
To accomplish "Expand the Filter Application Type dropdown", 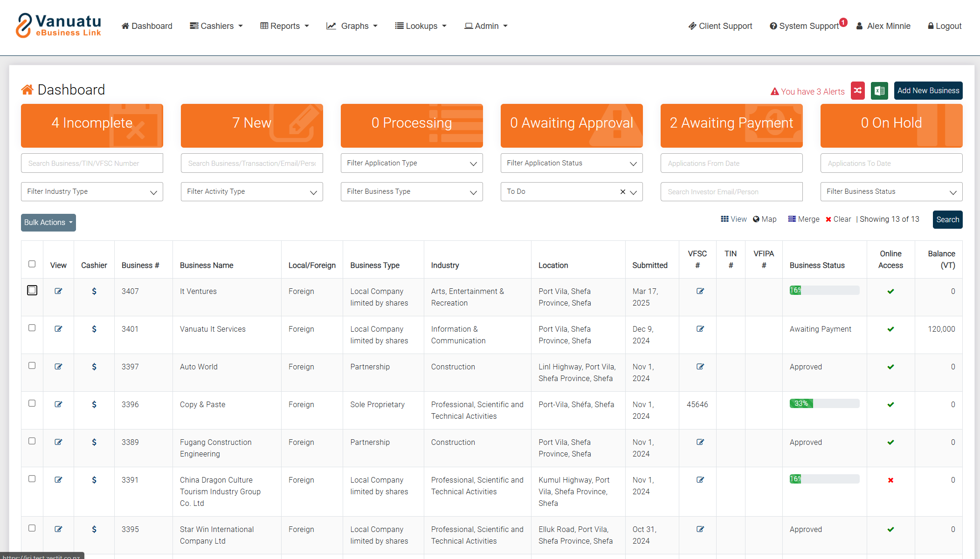I will click(411, 163).
